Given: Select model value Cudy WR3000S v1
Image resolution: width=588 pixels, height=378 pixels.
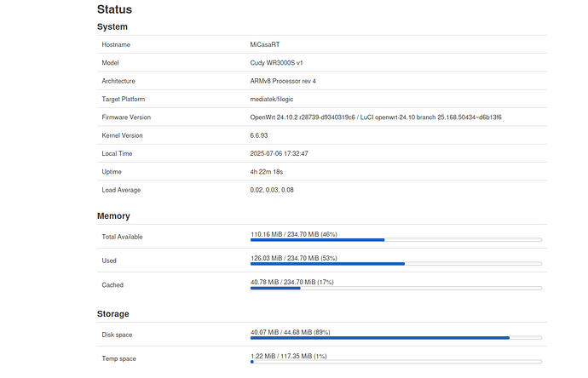Looking at the screenshot, I should point(276,63).
